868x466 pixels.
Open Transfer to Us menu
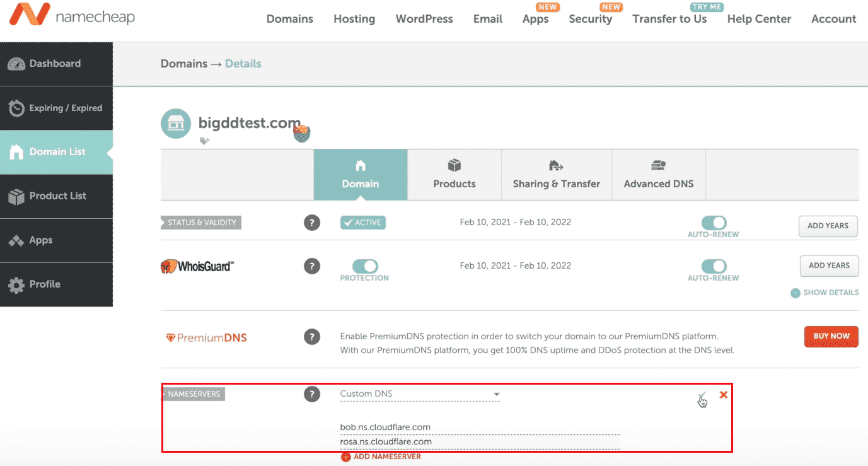click(x=669, y=19)
